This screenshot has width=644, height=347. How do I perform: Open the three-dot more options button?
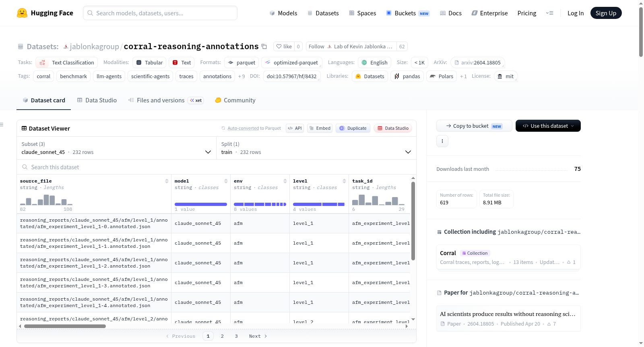point(442,141)
